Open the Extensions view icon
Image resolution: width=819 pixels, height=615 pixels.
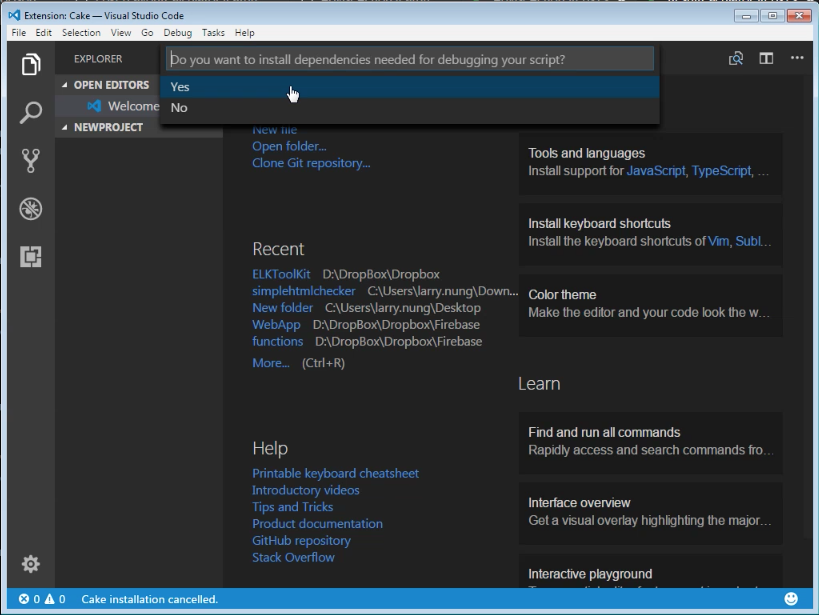(31, 257)
